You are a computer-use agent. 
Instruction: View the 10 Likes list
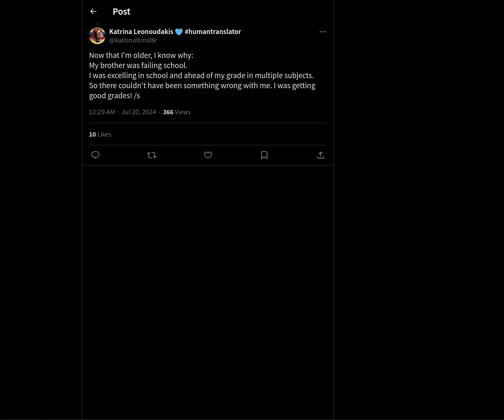tap(100, 134)
